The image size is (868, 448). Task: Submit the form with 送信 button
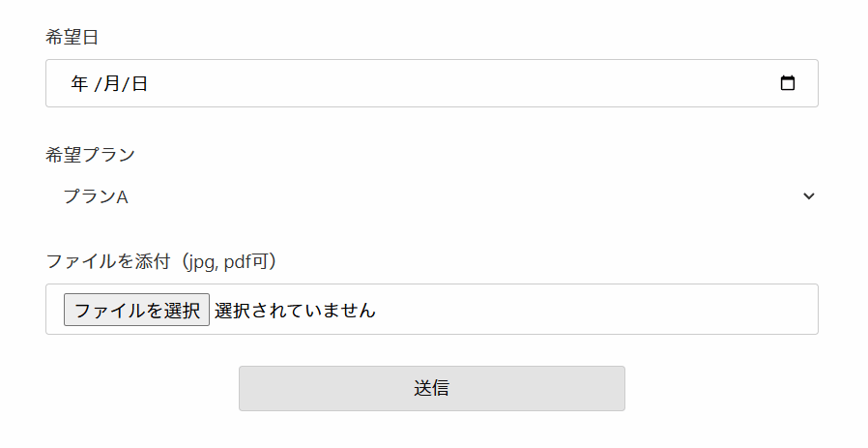pos(432,388)
